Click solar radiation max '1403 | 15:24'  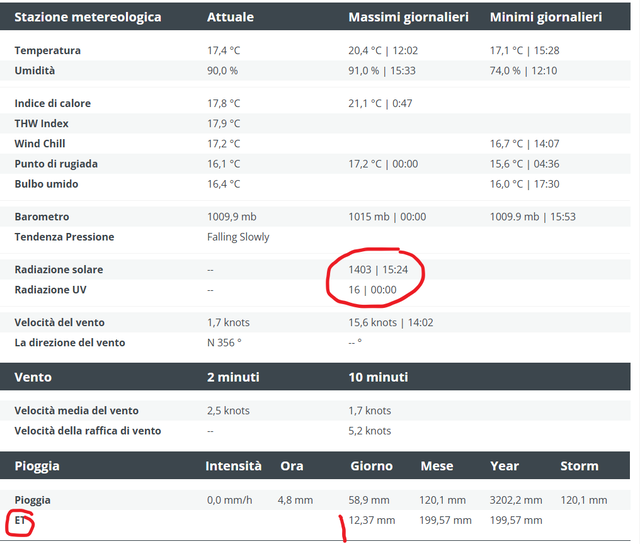point(378,270)
